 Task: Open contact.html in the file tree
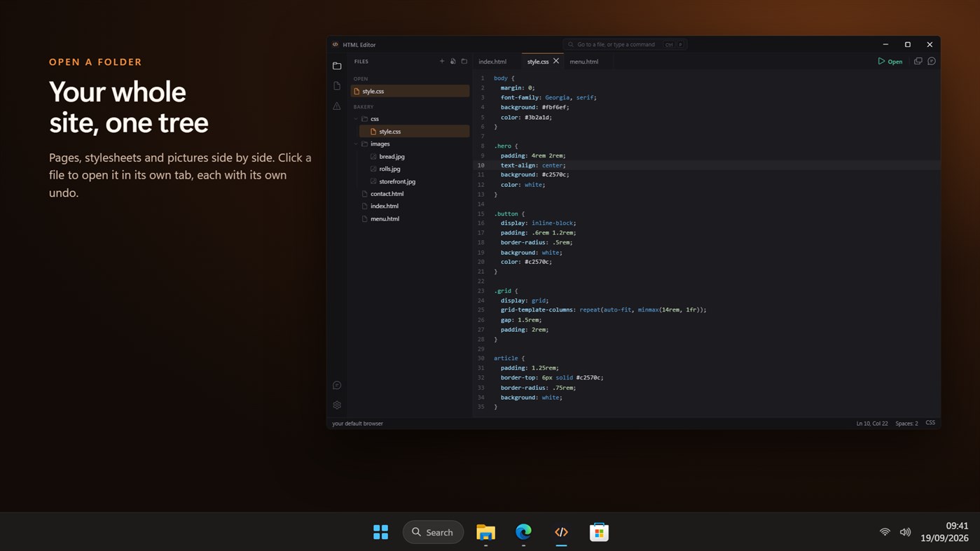tap(387, 194)
